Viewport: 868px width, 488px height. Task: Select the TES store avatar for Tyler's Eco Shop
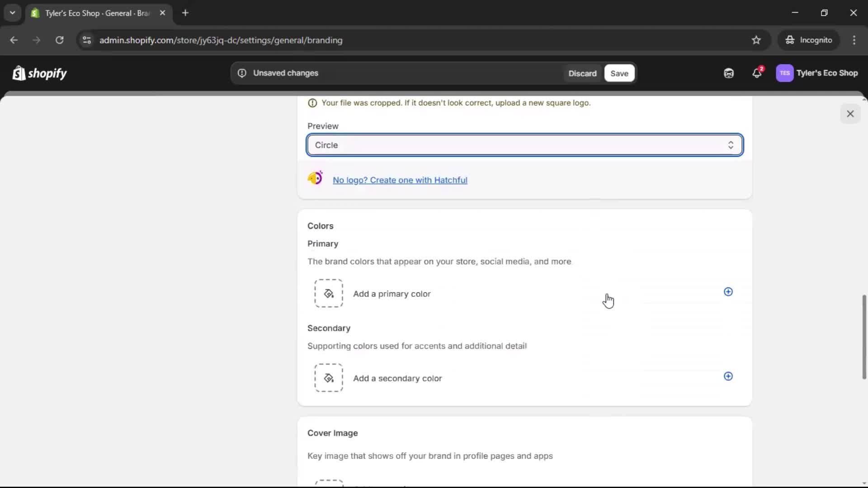coord(785,73)
